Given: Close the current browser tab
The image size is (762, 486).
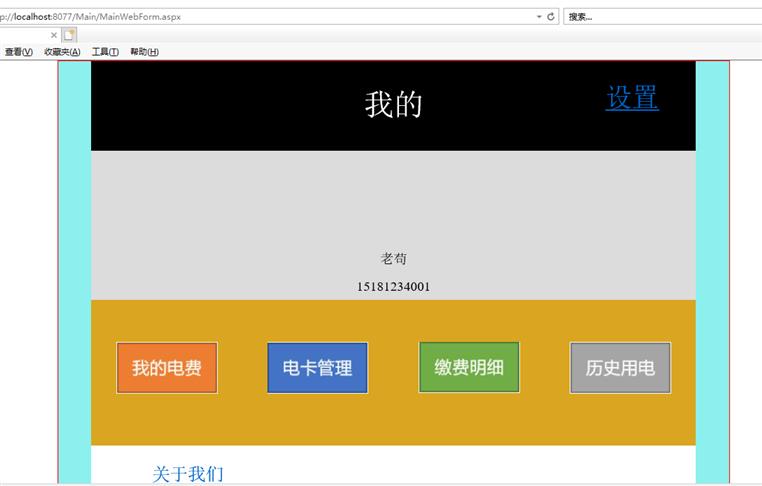Looking at the screenshot, I should pyautogui.click(x=54, y=35).
